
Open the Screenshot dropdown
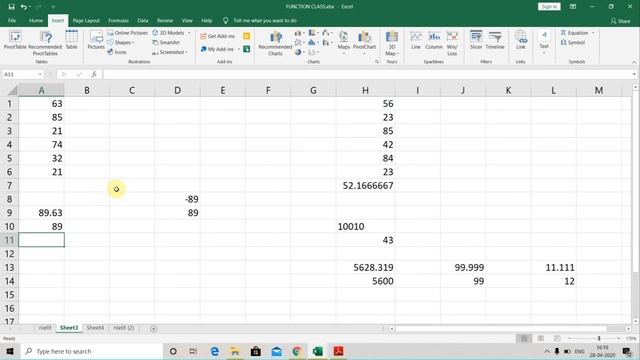click(170, 52)
